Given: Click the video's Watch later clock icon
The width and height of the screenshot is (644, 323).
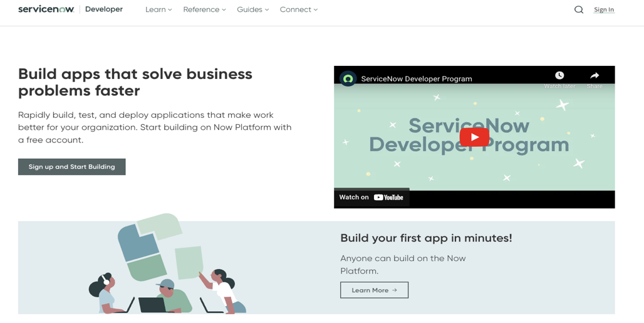Looking at the screenshot, I should click(x=559, y=75).
